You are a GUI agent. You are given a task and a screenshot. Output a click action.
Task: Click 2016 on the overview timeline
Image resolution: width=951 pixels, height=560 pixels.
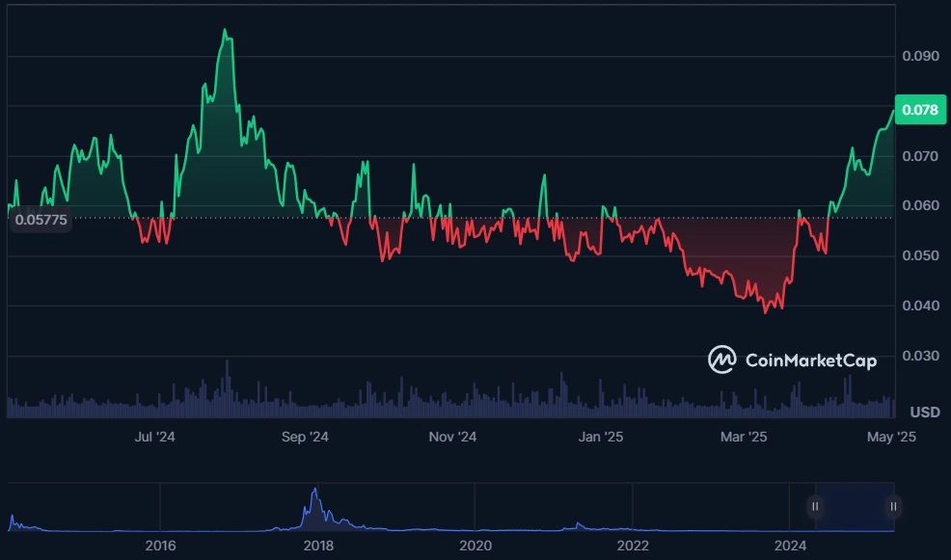[161, 546]
